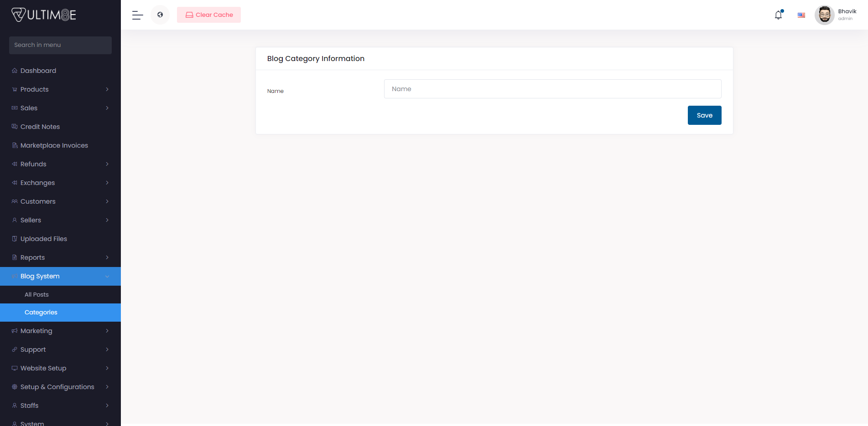Open notifications via the bell icon

(778, 15)
